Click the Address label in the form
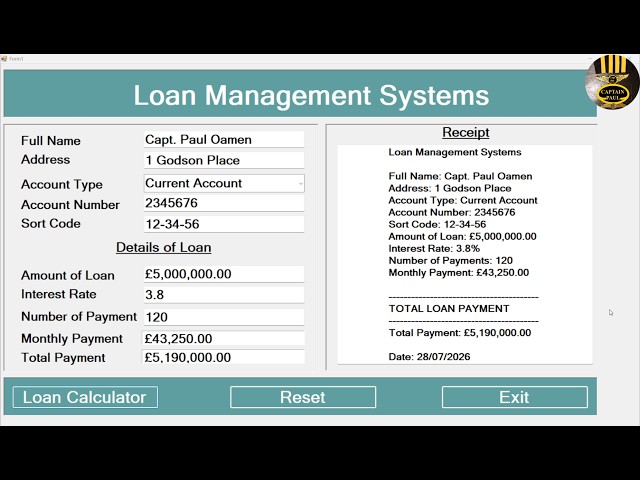640x480 pixels. (x=45, y=160)
